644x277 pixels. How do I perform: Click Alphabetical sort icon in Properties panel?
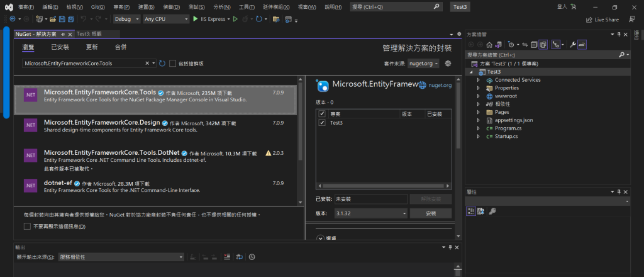coord(480,212)
